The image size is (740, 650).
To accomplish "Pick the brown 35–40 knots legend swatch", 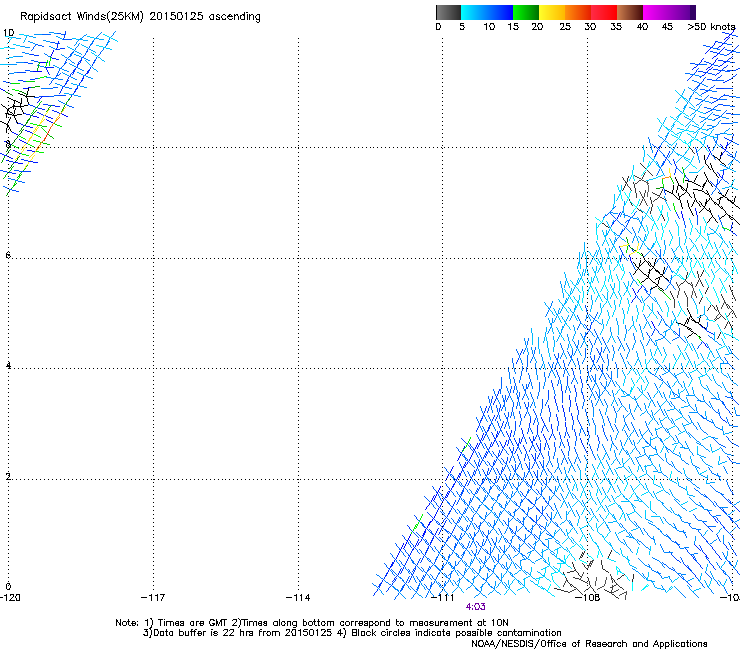I will click(x=630, y=12).
